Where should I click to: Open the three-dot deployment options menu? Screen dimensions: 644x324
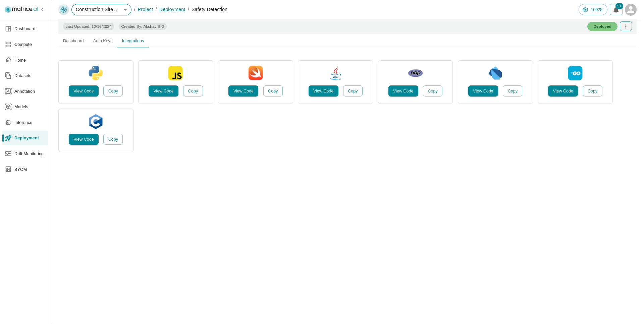[x=626, y=26]
